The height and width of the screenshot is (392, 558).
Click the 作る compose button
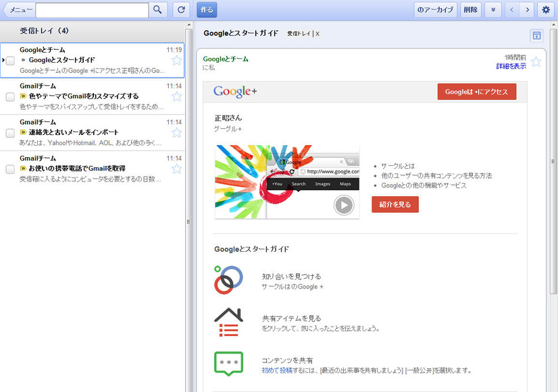click(x=207, y=9)
